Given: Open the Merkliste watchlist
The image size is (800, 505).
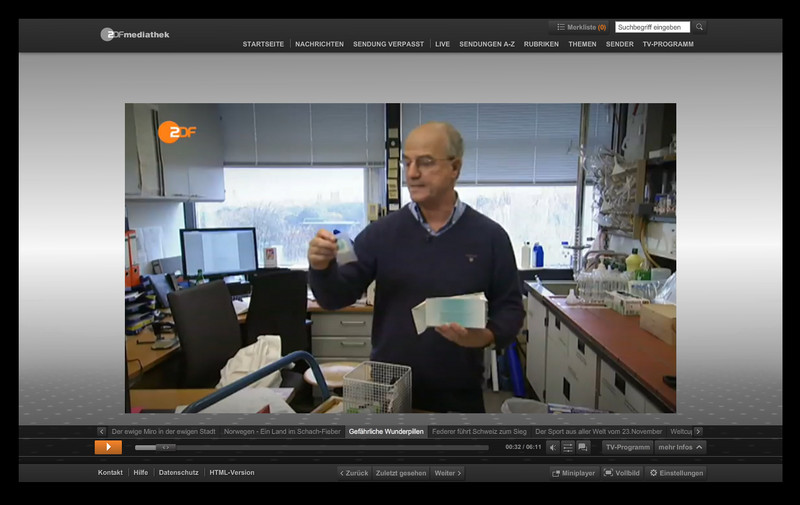Looking at the screenshot, I should pyautogui.click(x=581, y=27).
